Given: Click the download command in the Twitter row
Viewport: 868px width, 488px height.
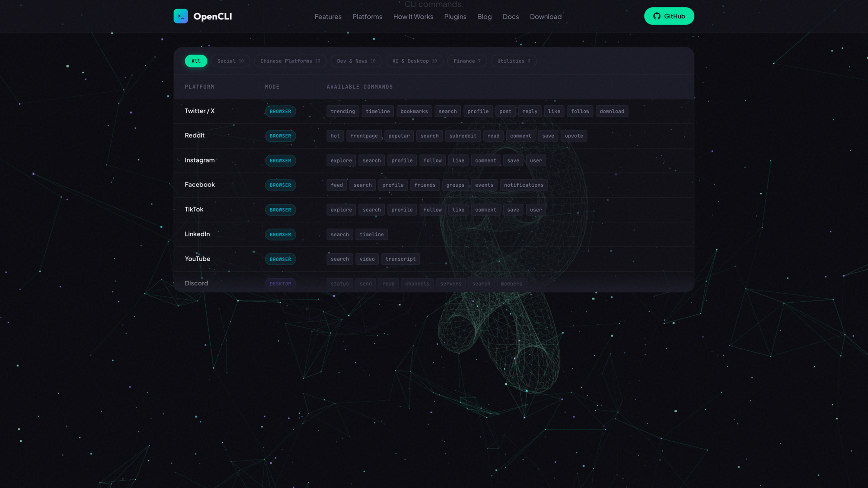Looking at the screenshot, I should click(612, 112).
